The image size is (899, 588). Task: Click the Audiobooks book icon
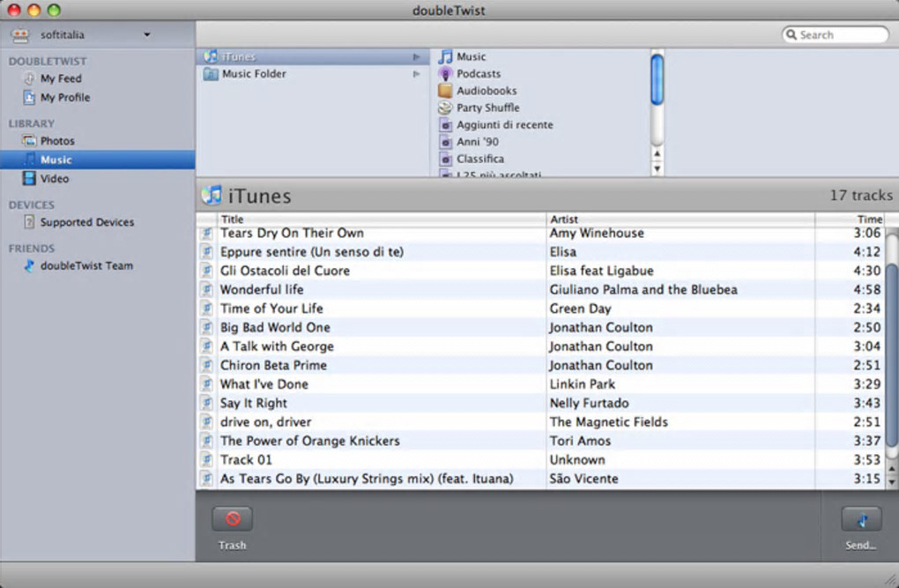pos(445,91)
